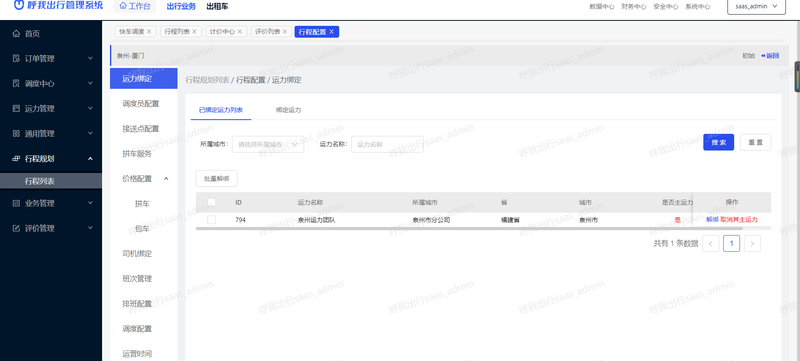The height and width of the screenshot is (361, 800).
Task: Open 系统中心 in top bar
Action: [x=697, y=7]
